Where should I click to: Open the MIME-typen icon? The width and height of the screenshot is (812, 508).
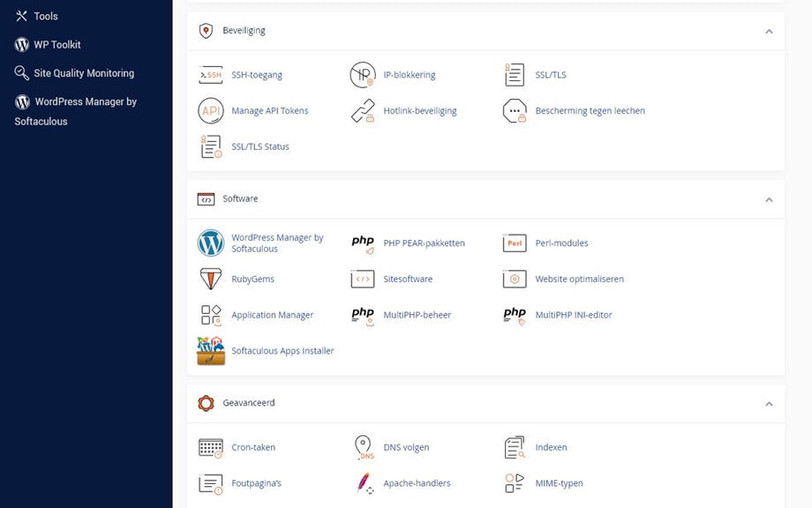tap(515, 483)
